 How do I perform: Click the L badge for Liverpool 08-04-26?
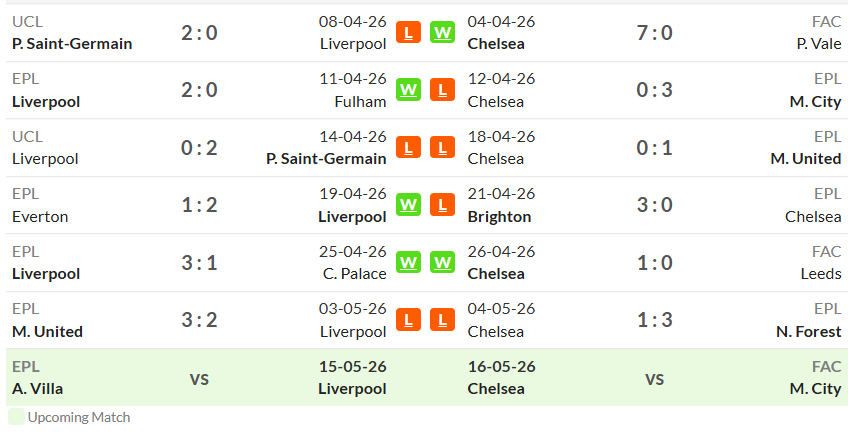point(408,32)
